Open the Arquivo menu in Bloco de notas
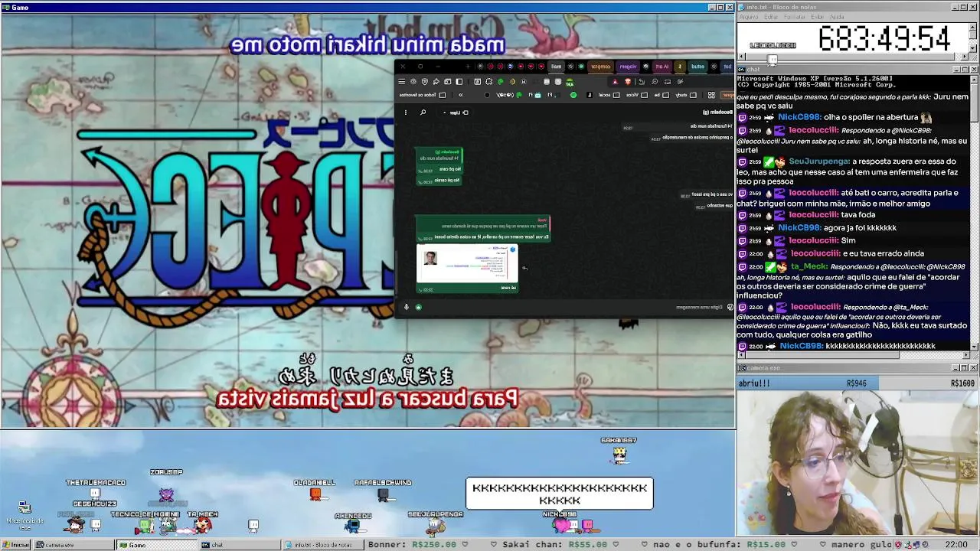This screenshot has width=980, height=551. pyautogui.click(x=748, y=17)
